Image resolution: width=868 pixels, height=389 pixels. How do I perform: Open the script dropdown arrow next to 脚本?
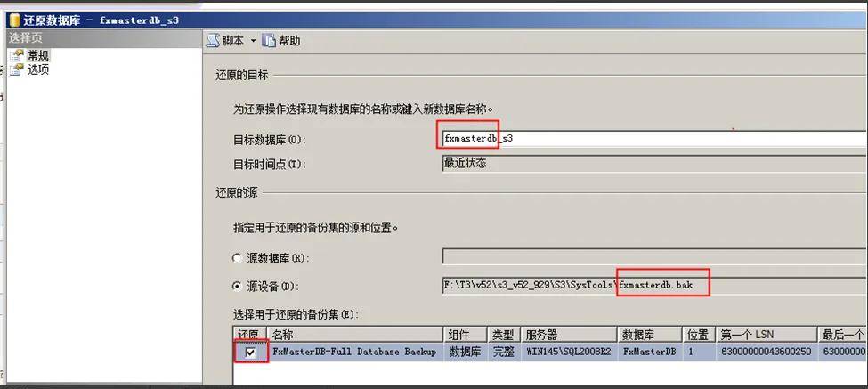(x=253, y=41)
